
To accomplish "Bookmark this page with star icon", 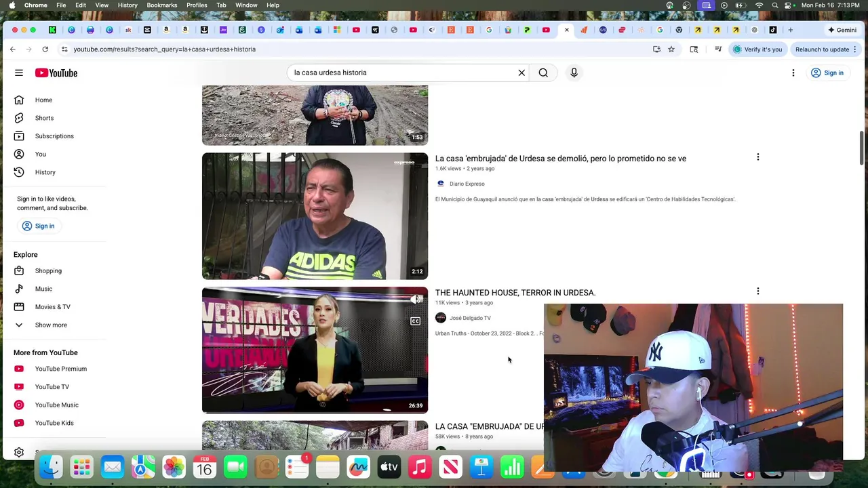I will [x=671, y=49].
